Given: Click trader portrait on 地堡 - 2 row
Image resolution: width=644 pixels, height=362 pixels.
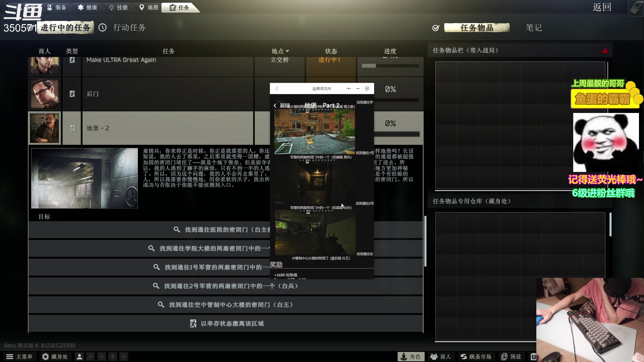Looking at the screenshot, I should pyautogui.click(x=45, y=128).
